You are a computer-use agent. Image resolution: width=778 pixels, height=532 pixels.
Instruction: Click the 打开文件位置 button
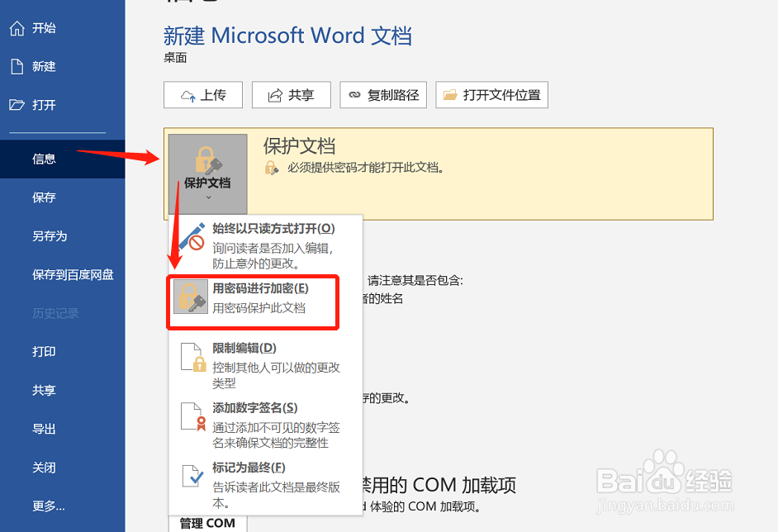(491, 95)
